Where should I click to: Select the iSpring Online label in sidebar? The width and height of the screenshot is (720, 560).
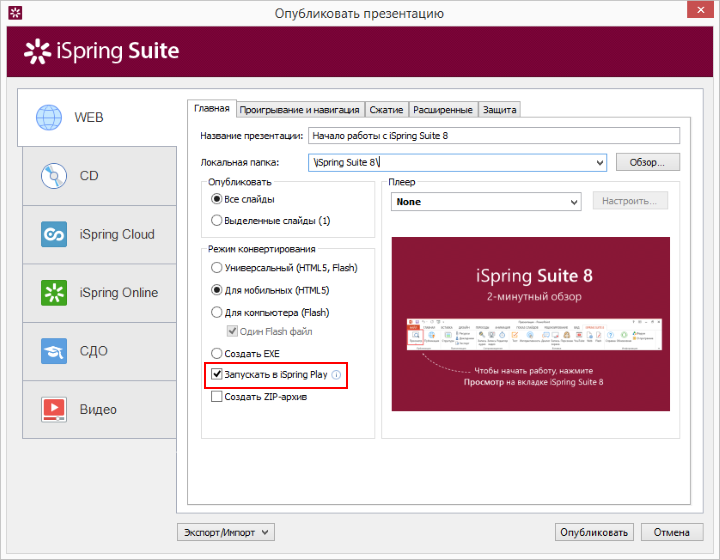pyautogui.click(x=118, y=293)
